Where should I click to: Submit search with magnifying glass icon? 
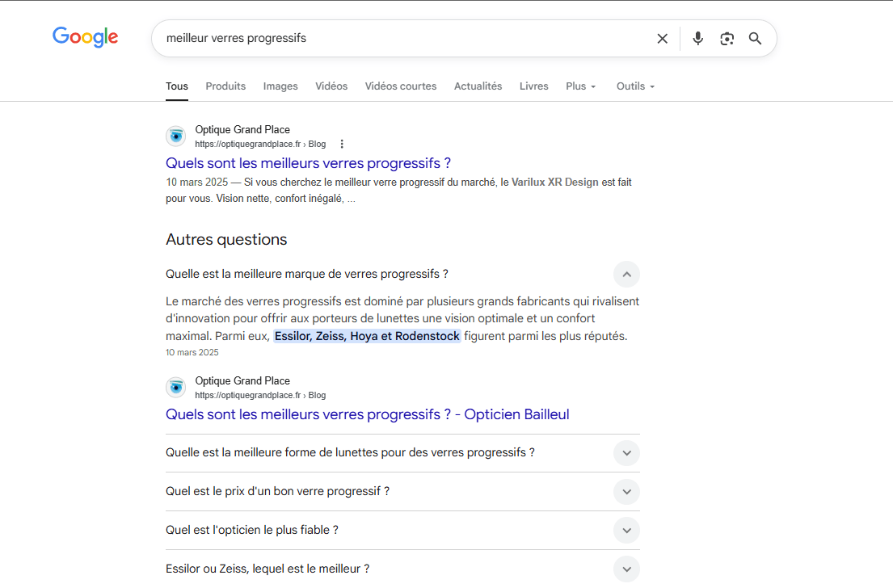click(755, 39)
